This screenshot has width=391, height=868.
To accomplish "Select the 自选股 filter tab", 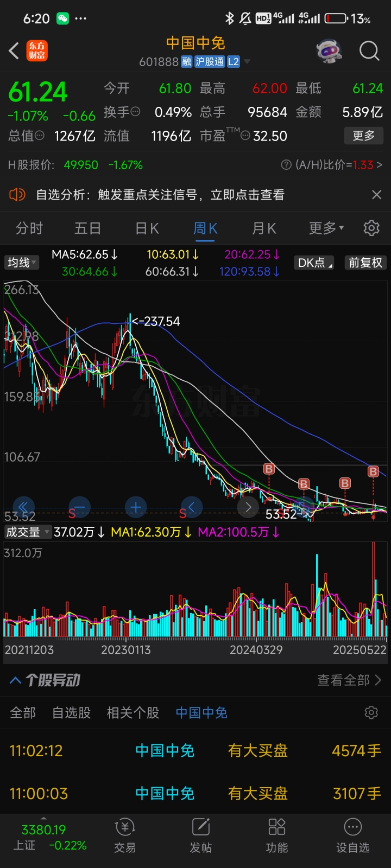I will 71,713.
